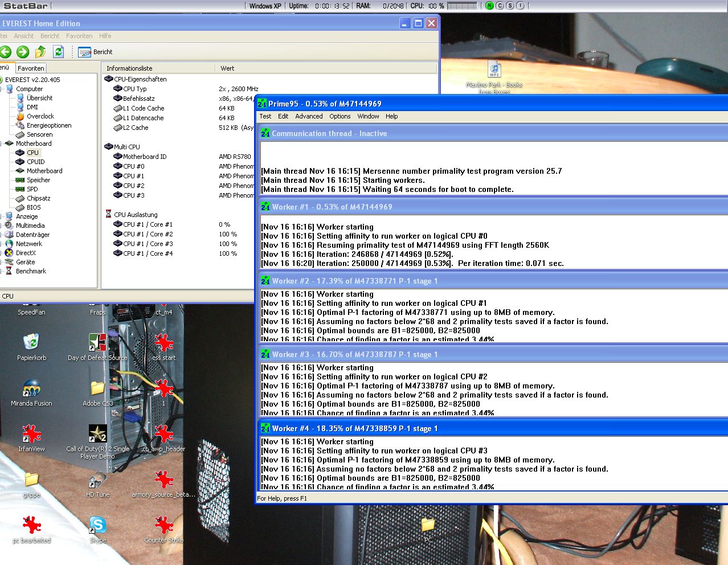This screenshot has width=728, height=565.
Task: Select Sensoren in the EVEREST tree
Action: [x=39, y=134]
